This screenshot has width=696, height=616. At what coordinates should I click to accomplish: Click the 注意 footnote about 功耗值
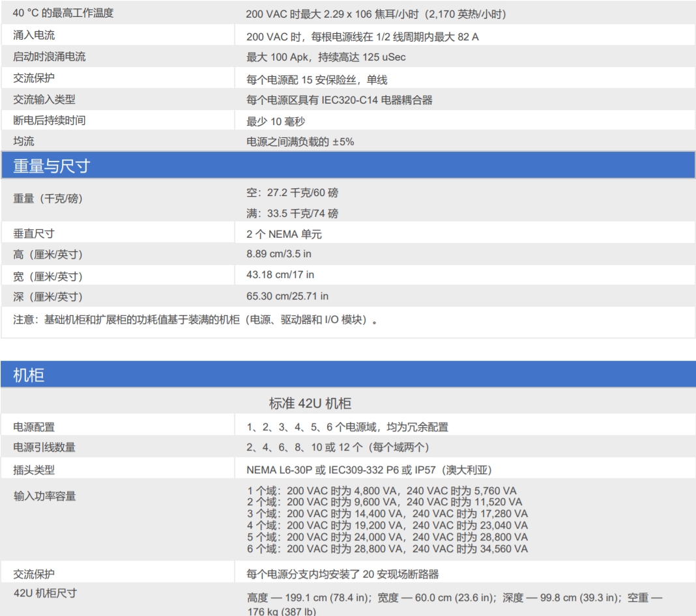(196, 320)
